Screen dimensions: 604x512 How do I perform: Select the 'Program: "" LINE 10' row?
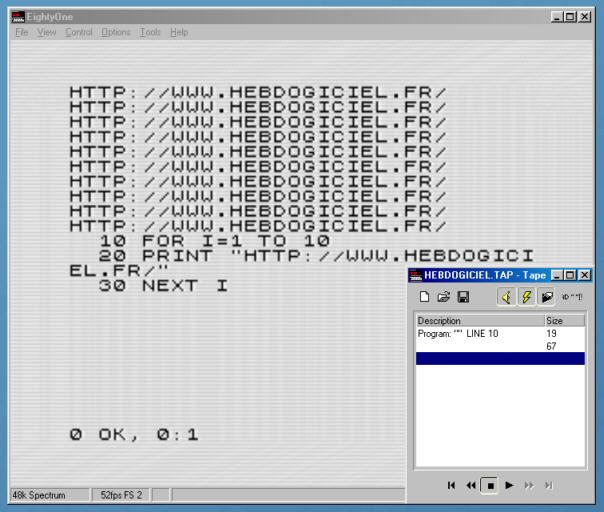tap(500, 334)
